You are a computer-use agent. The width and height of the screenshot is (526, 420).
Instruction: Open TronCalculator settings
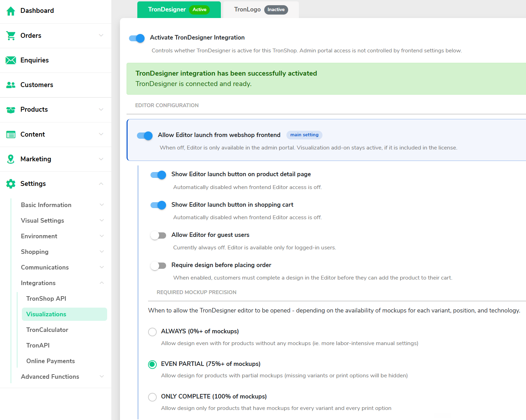tap(47, 330)
